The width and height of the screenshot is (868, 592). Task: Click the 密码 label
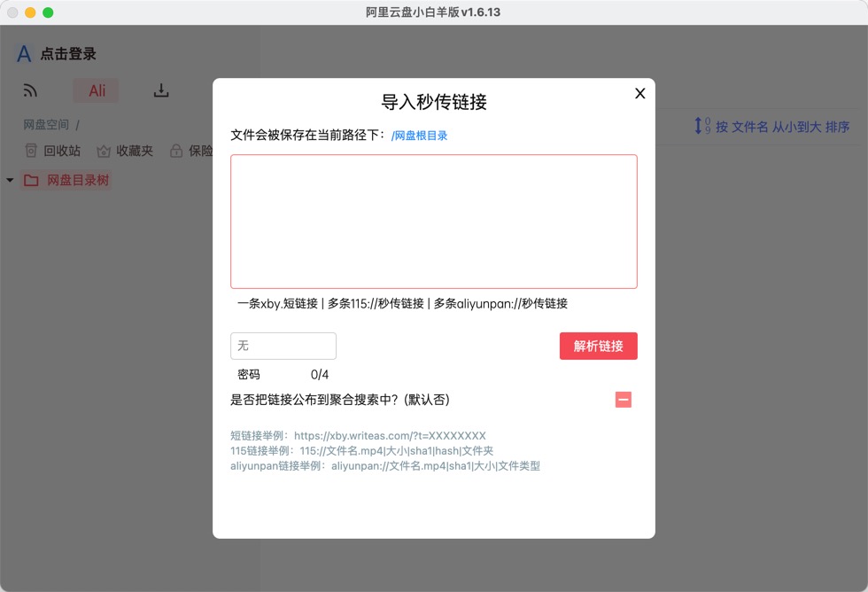(x=249, y=375)
